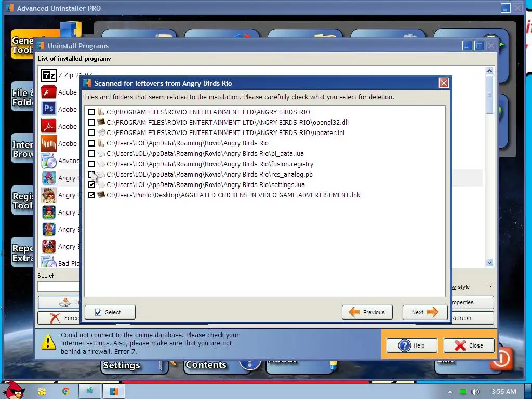Go back with the Previous button
Screen dimensions: 532x399
pyautogui.click(x=367, y=312)
